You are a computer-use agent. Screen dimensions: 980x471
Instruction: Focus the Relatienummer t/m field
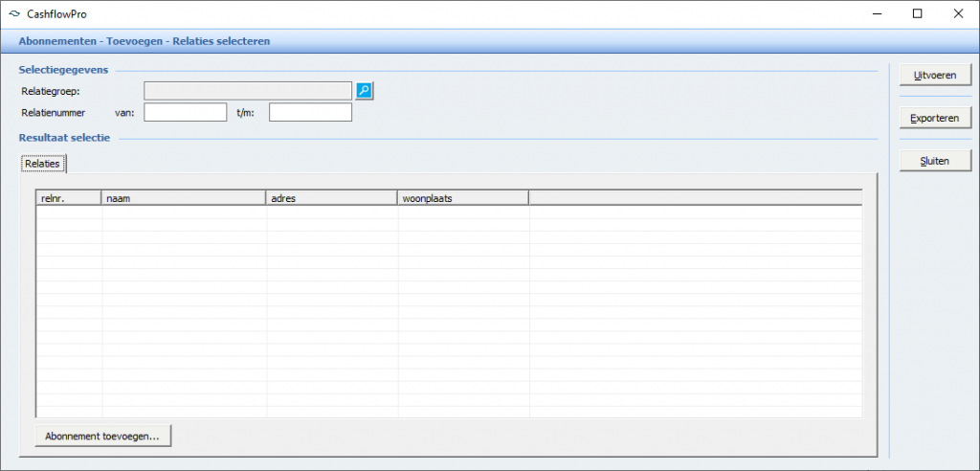[x=311, y=113]
